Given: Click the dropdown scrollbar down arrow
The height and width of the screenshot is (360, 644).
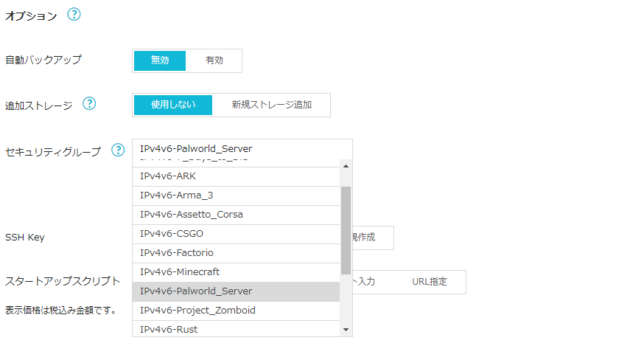Looking at the screenshot, I should [346, 330].
